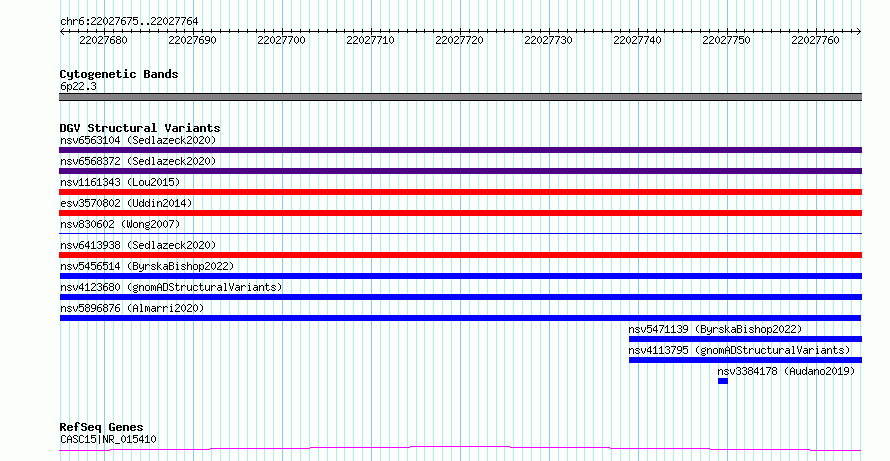
Task: Click ruler position 22027740
Action: (x=637, y=40)
